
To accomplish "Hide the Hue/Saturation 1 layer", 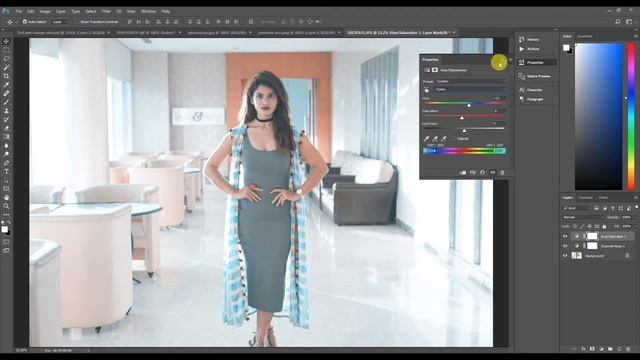I will (x=565, y=236).
